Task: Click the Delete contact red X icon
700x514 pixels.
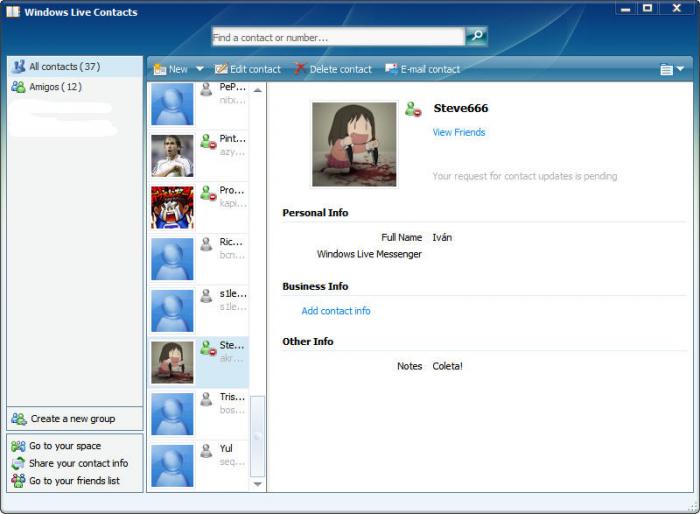Action: [300, 69]
